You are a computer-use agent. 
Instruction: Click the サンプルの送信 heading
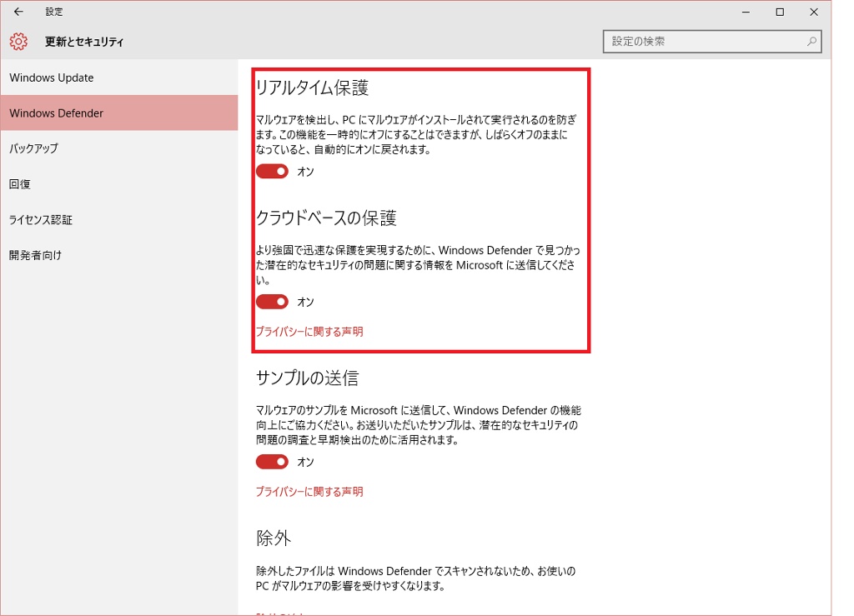pyautogui.click(x=307, y=378)
